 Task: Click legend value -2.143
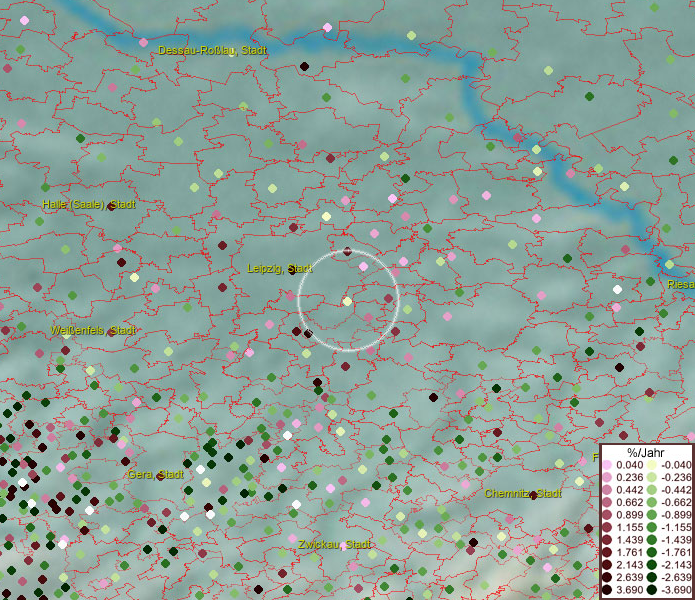[x=676, y=565]
